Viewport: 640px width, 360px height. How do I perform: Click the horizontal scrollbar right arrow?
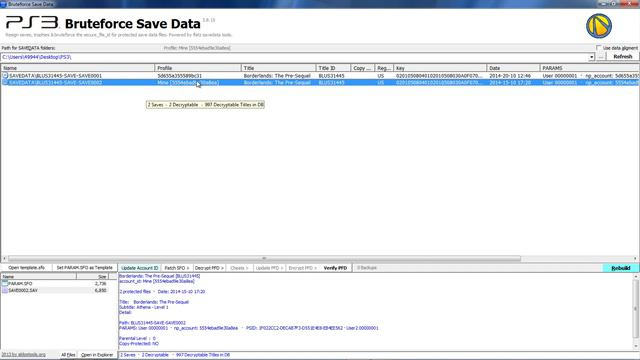[636, 258]
